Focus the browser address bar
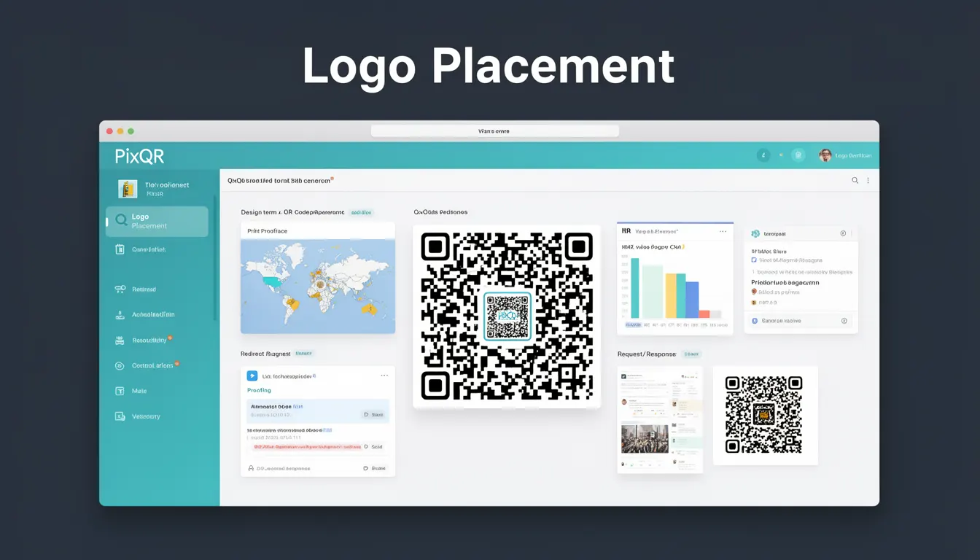This screenshot has height=560, width=980. pos(494,131)
